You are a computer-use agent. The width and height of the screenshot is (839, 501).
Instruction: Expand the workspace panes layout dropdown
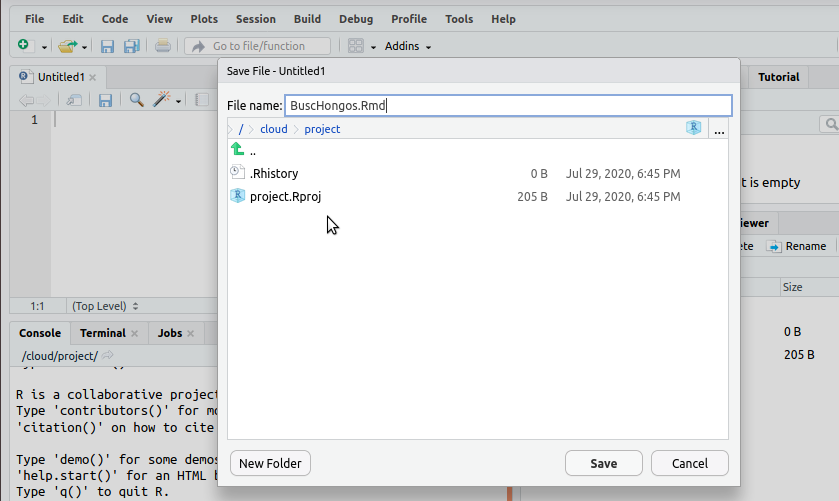[361, 46]
